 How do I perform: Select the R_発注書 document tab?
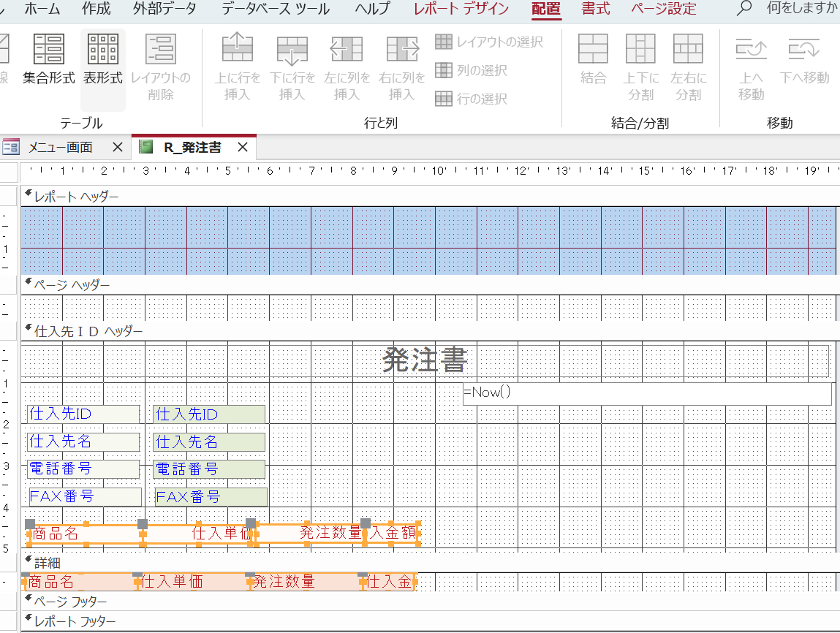193,147
